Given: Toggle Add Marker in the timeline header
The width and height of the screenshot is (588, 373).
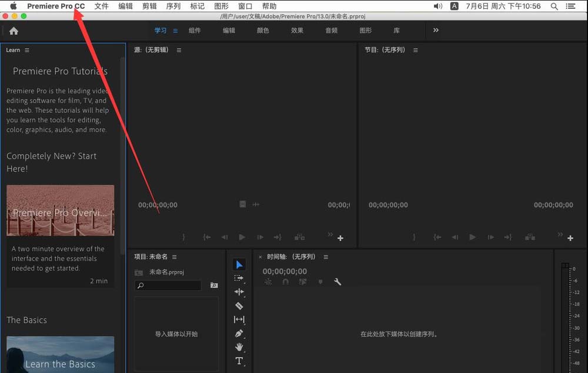Looking at the screenshot, I should click(x=320, y=281).
